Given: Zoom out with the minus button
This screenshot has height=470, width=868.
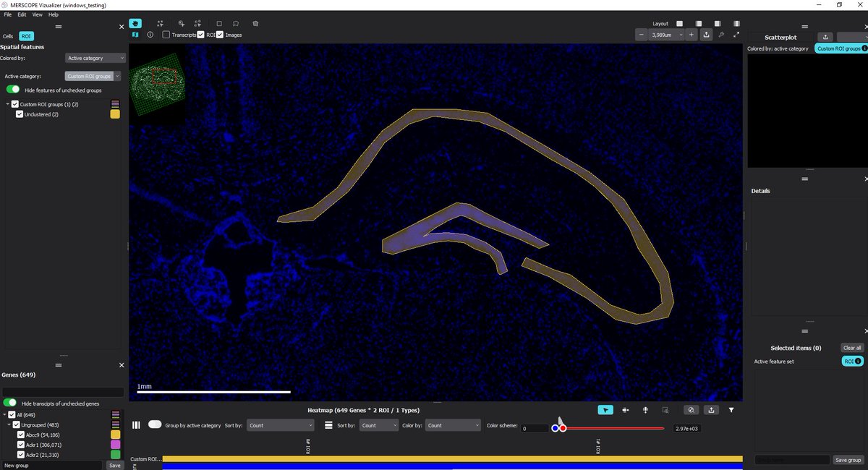Looking at the screenshot, I should point(642,35).
